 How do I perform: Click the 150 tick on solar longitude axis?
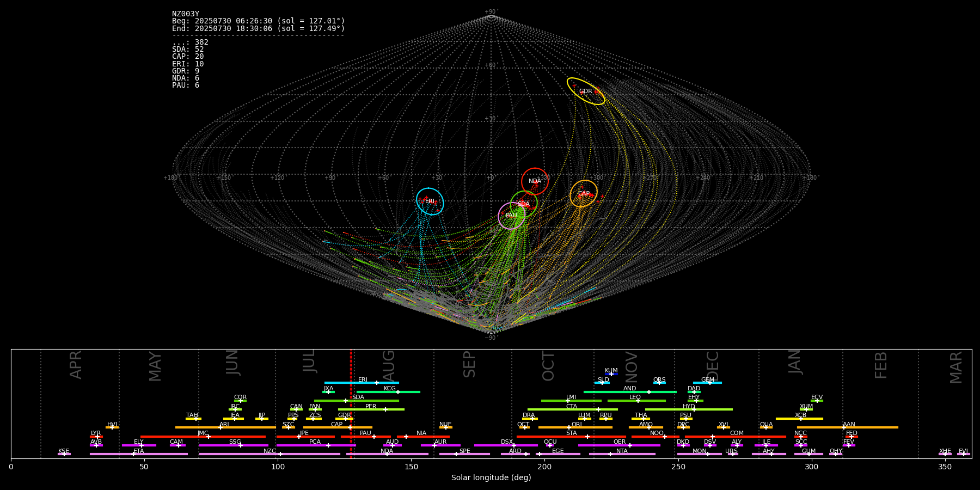411,467
